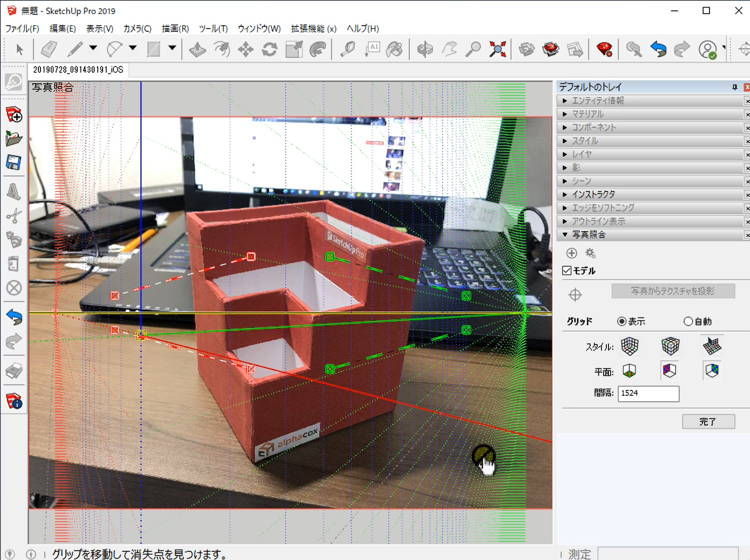Choose the above grid style option
The height and width of the screenshot is (560, 750).
712,346
